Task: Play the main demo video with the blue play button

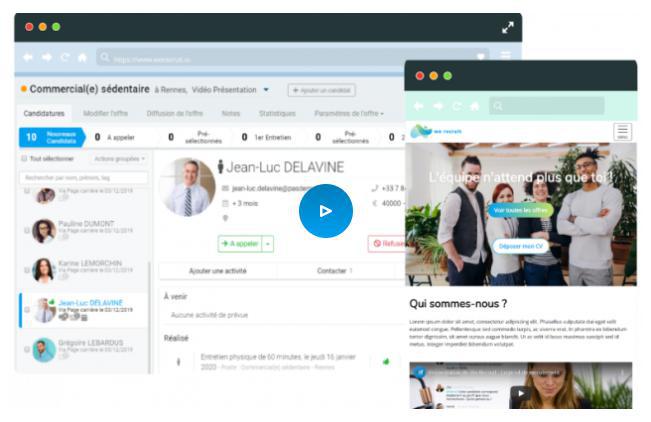Action: [326, 211]
